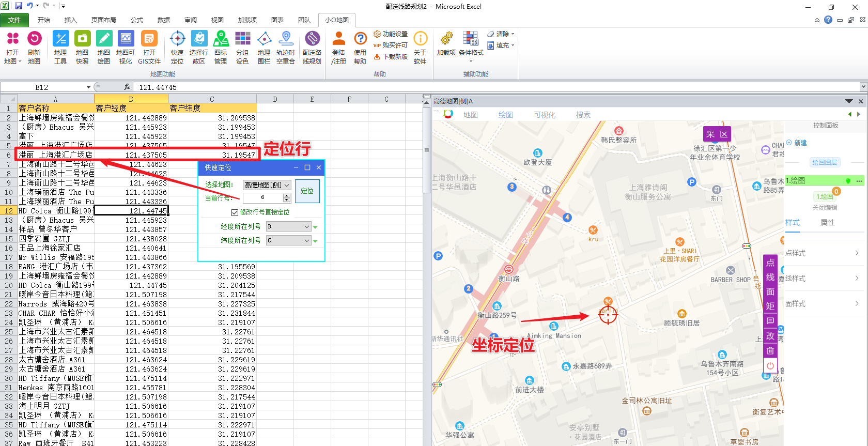Viewport: 868px width, 446px height.
Task: Open 功能设置 feature settings
Action: tap(391, 34)
